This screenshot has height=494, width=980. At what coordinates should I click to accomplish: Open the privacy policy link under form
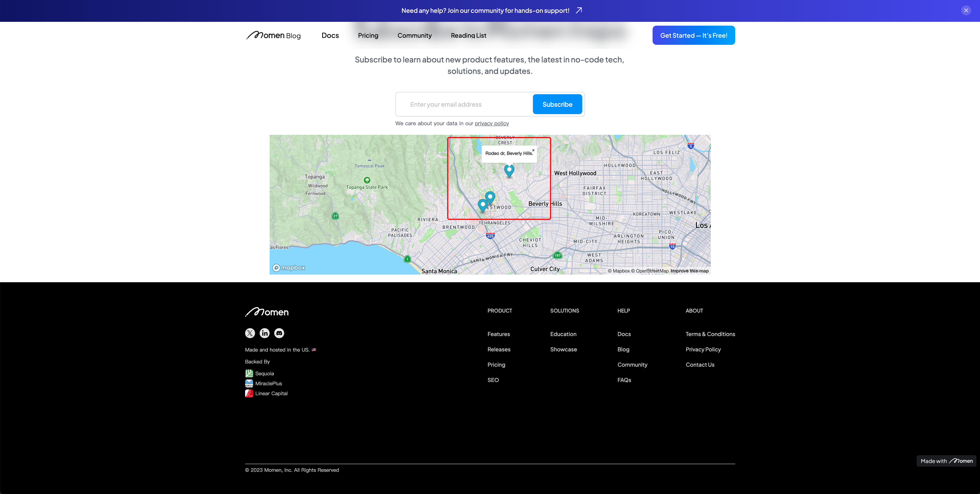coord(492,123)
